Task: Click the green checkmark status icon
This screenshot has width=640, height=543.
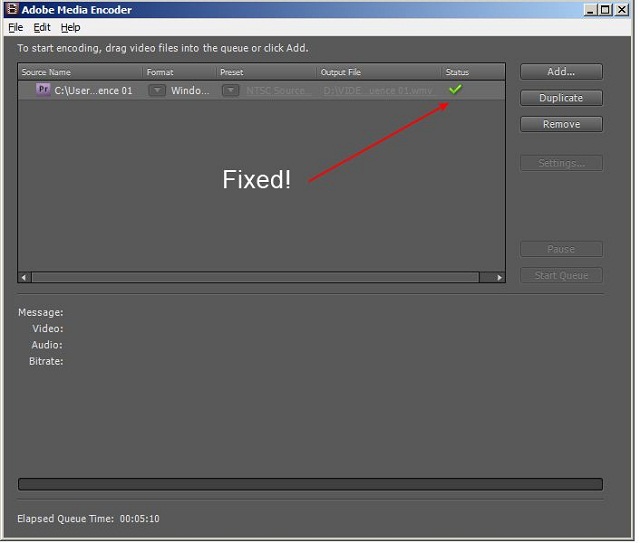Action: [x=455, y=89]
